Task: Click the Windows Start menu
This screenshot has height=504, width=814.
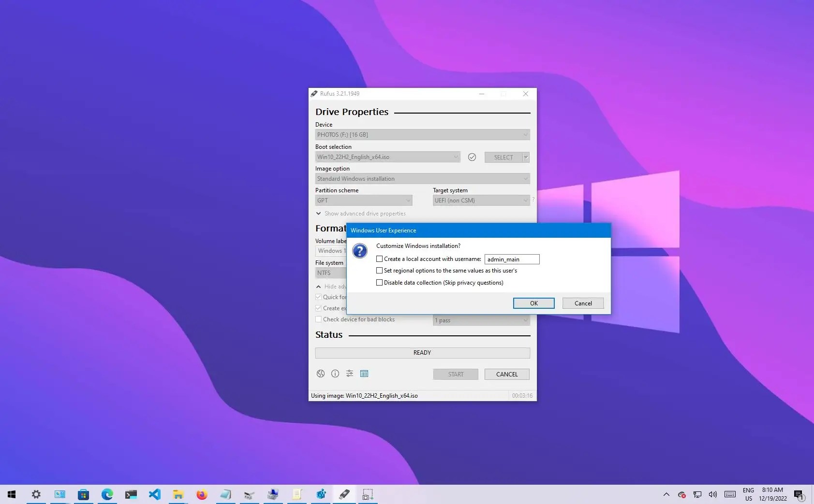Action: (11, 494)
